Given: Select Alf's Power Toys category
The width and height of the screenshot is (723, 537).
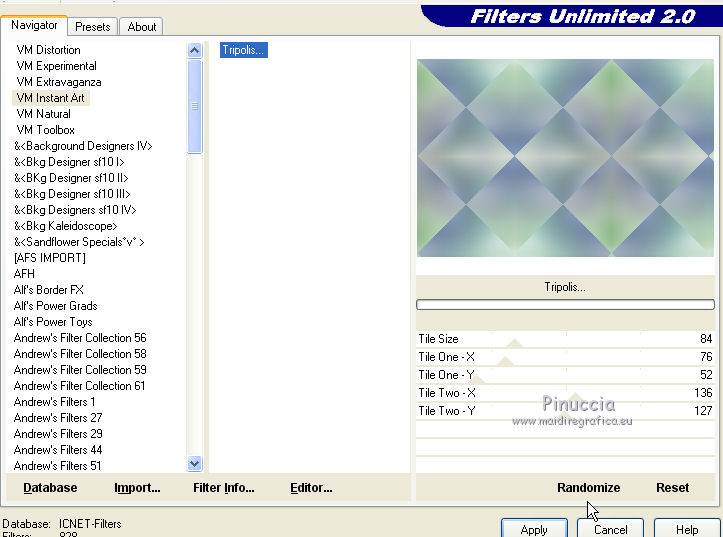Looking at the screenshot, I should (x=53, y=322).
